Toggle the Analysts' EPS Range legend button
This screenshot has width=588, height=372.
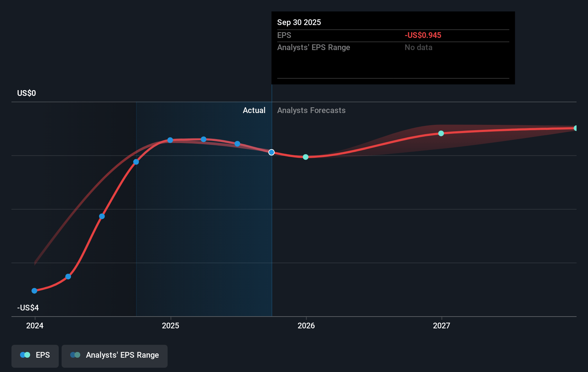[x=115, y=356]
